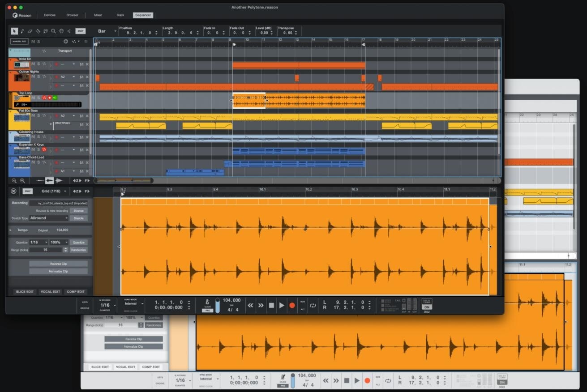This screenshot has height=392, width=587.
Task: Zoom in the sequencer horizontally
Action: coord(22,181)
